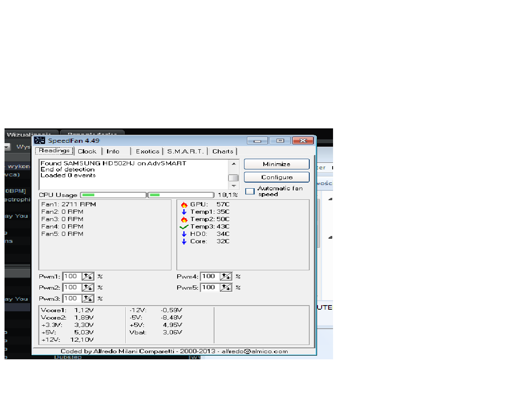The height and width of the screenshot is (420, 525).
Task: Click the 'Vcore1: 1,12V' voltage reading
Action: click(67, 310)
